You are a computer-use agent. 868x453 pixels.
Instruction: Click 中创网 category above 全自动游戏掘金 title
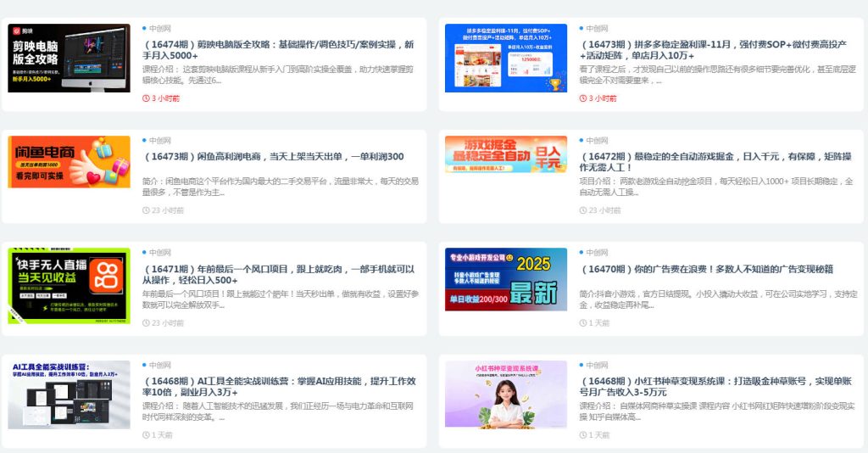point(597,141)
